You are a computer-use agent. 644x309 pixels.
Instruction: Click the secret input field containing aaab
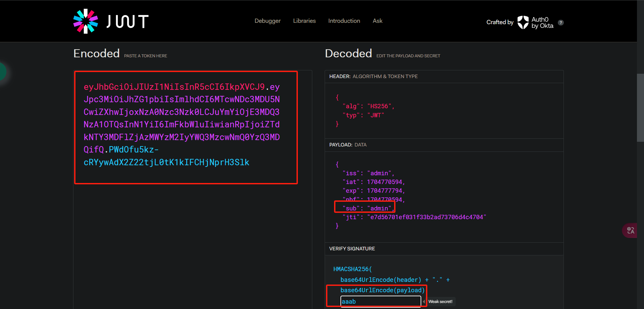[x=381, y=301]
